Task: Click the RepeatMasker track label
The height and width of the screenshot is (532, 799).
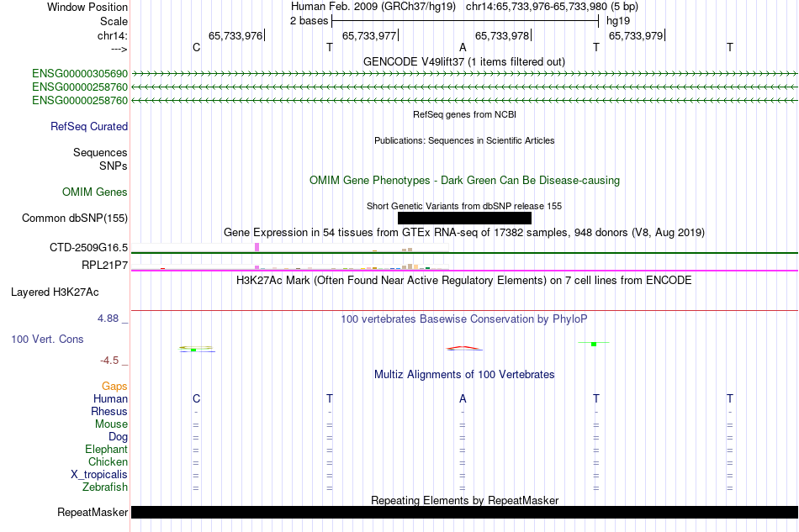Action: click(x=93, y=512)
